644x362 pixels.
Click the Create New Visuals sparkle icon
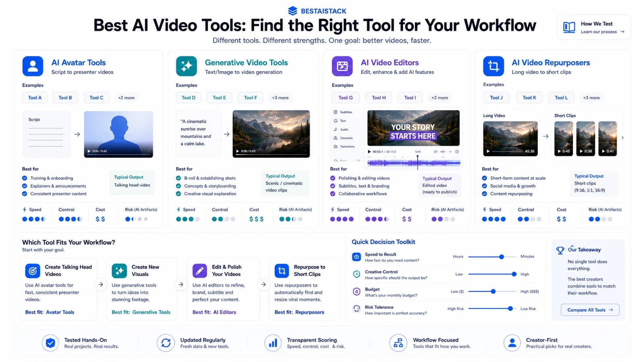coord(119,271)
